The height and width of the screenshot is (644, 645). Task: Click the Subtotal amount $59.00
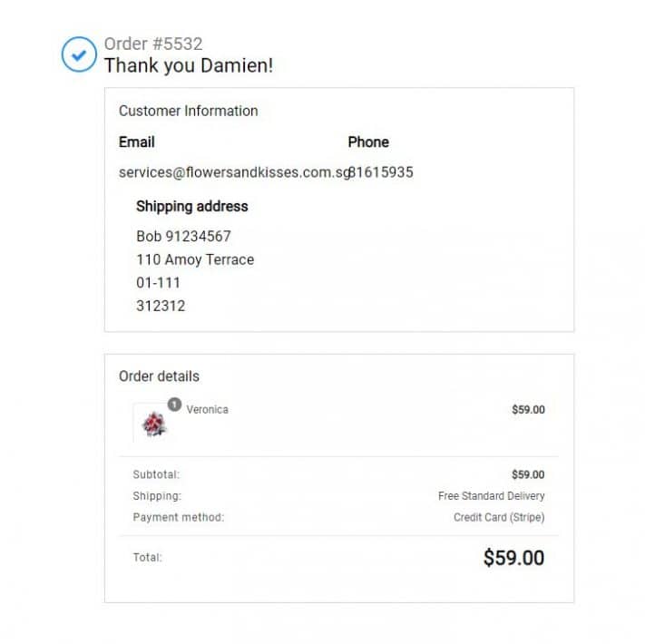528,474
